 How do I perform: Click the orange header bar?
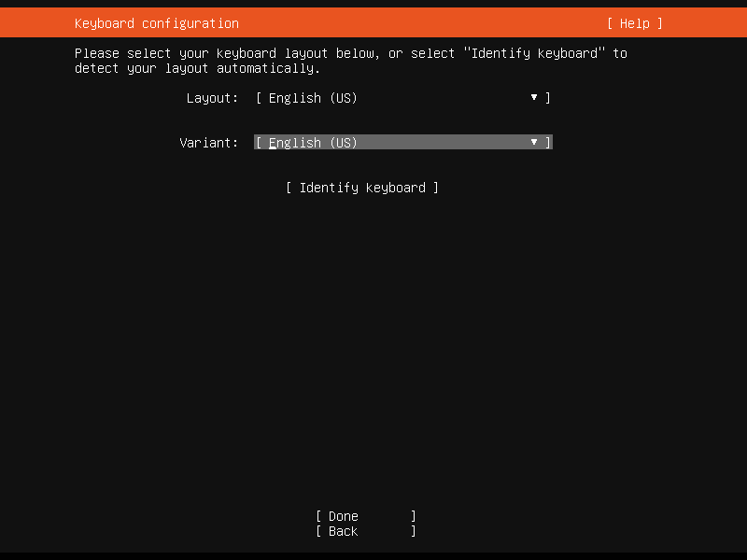373,23
